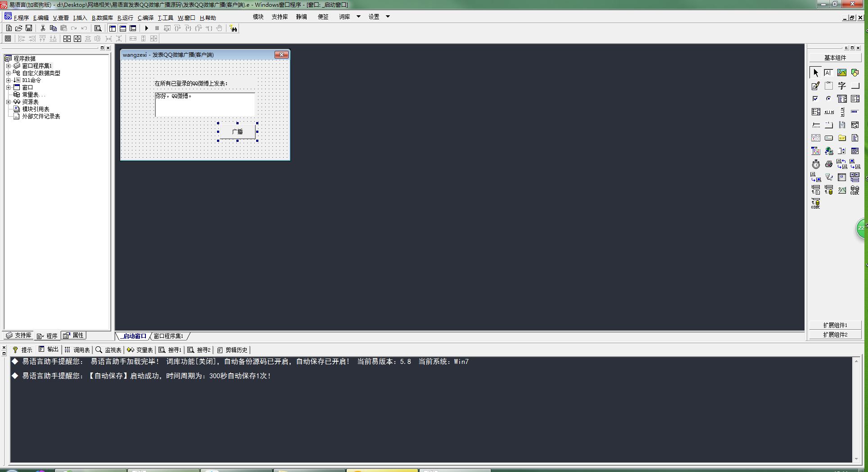
Task: Click the 广播 button on the form
Action: click(x=237, y=132)
